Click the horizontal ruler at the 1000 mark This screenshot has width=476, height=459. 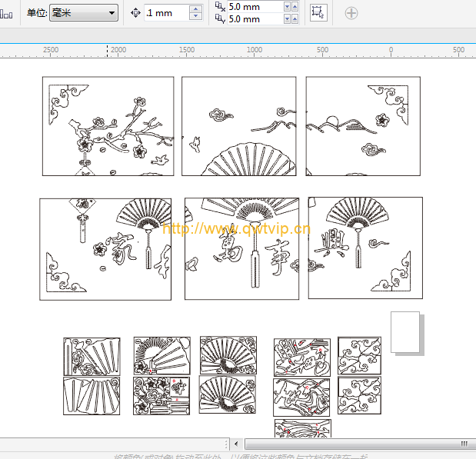pos(255,51)
